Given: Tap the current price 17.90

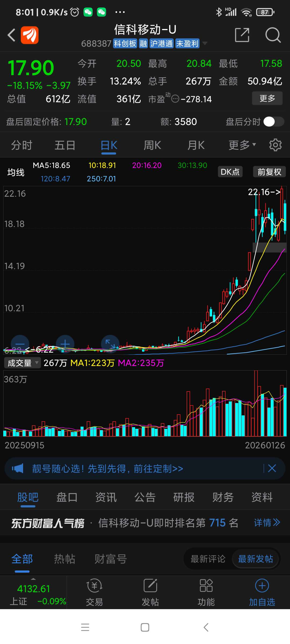Looking at the screenshot, I should (31, 68).
